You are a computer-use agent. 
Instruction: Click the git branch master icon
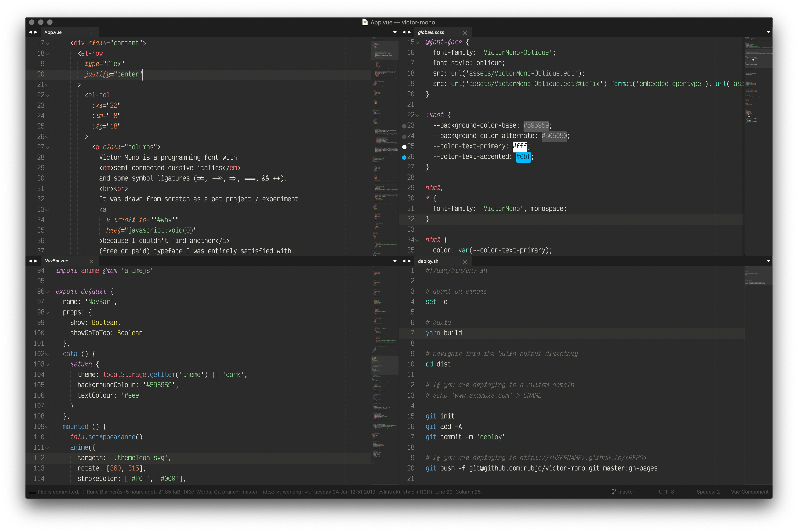614,492
